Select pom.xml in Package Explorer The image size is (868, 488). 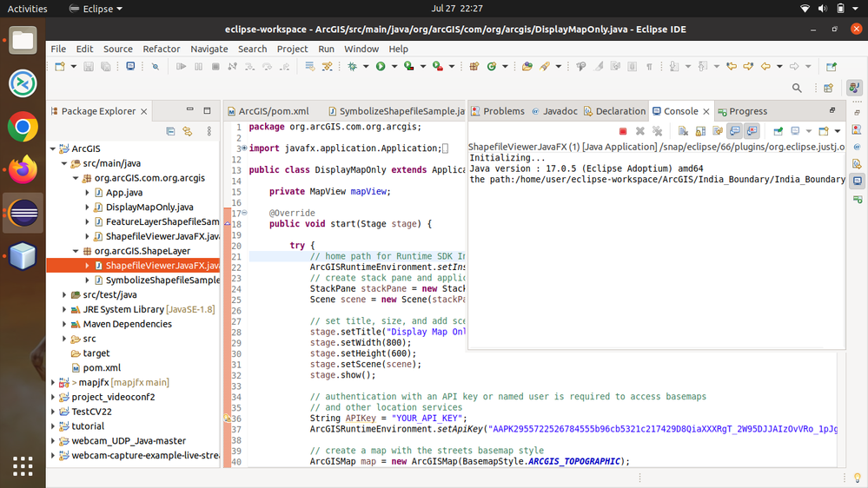pos(102,367)
